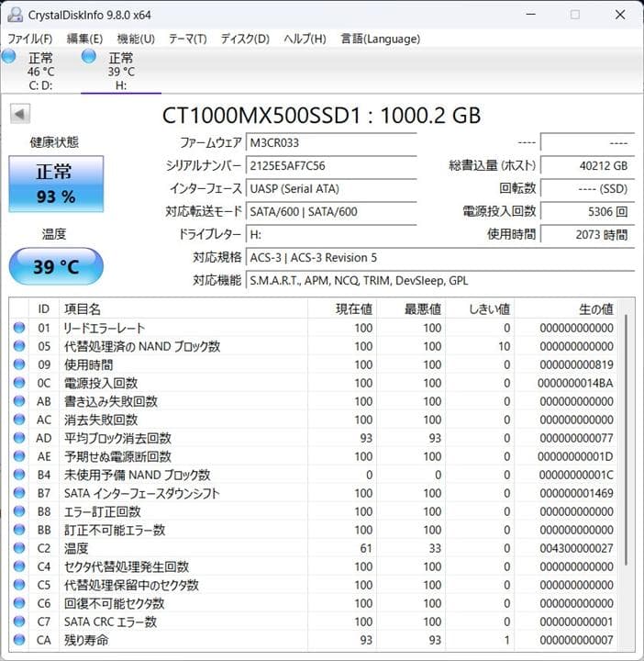Click the 生の値 column header
Screen dimensions: 644x661
click(x=566, y=309)
